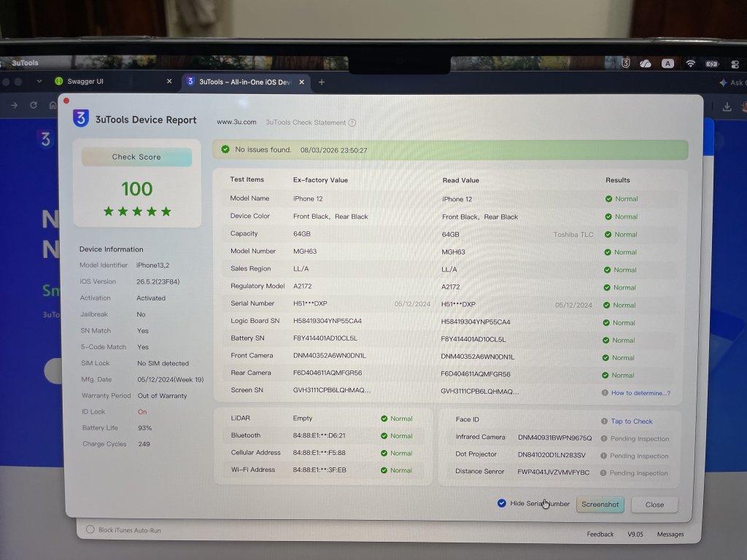The image size is (747, 560).
Task: Open the 3uTools Check Statement link
Action: (x=306, y=122)
